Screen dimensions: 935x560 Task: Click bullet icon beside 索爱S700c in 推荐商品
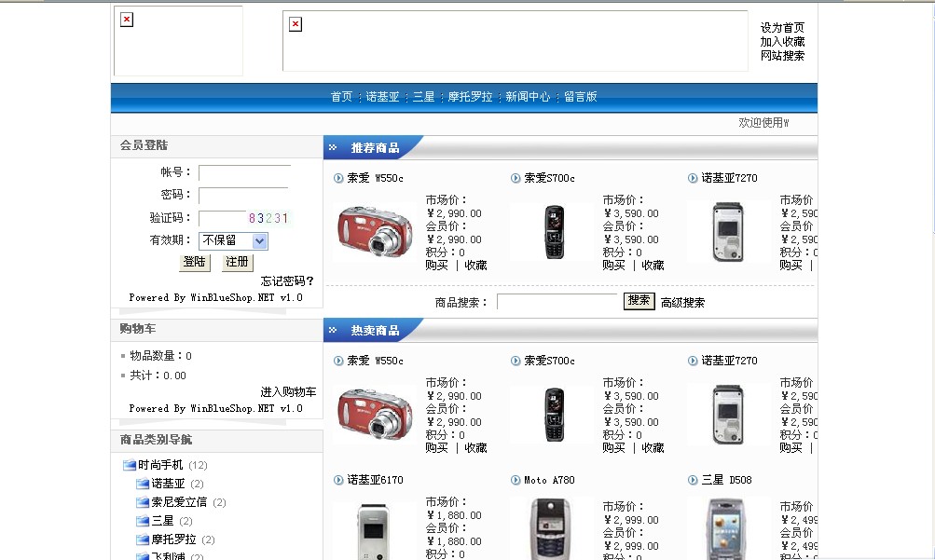[x=516, y=178]
